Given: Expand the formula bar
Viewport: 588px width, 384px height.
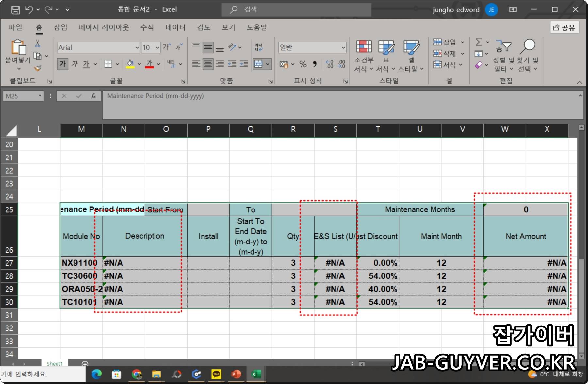Looking at the screenshot, I should [580, 96].
